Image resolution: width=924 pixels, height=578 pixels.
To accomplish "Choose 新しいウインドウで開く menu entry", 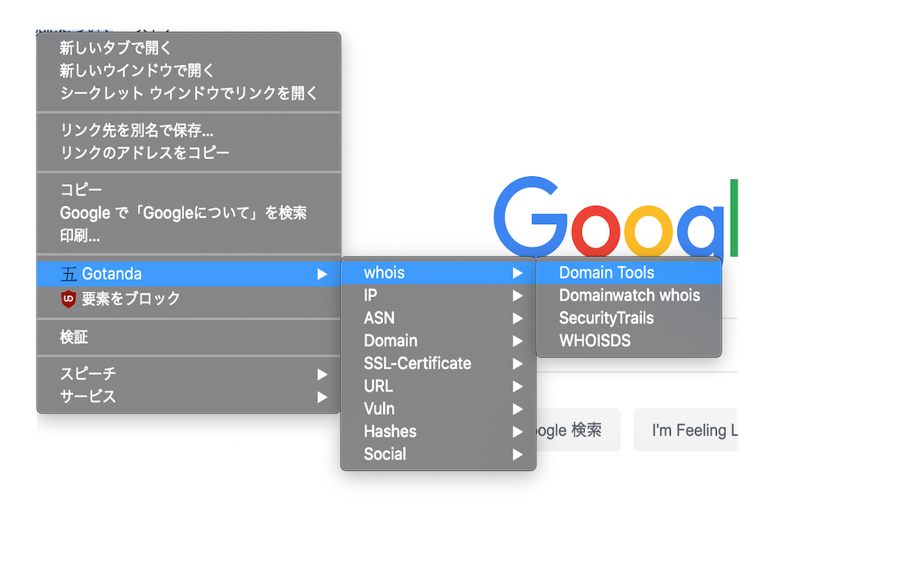I will tap(188, 71).
